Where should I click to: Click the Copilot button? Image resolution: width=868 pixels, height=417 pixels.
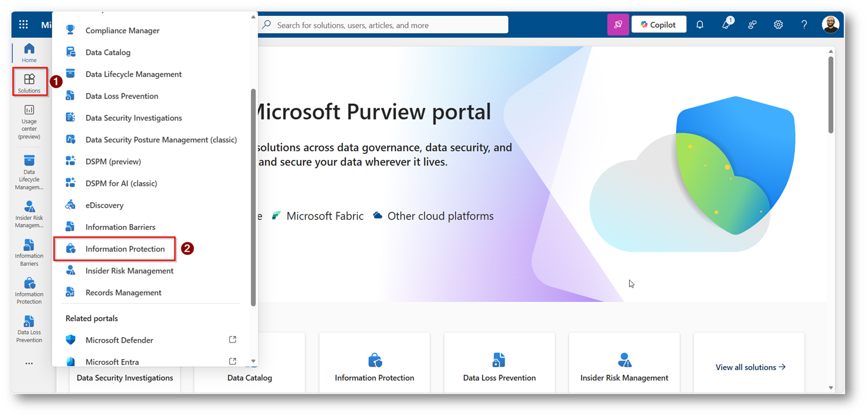[659, 25]
